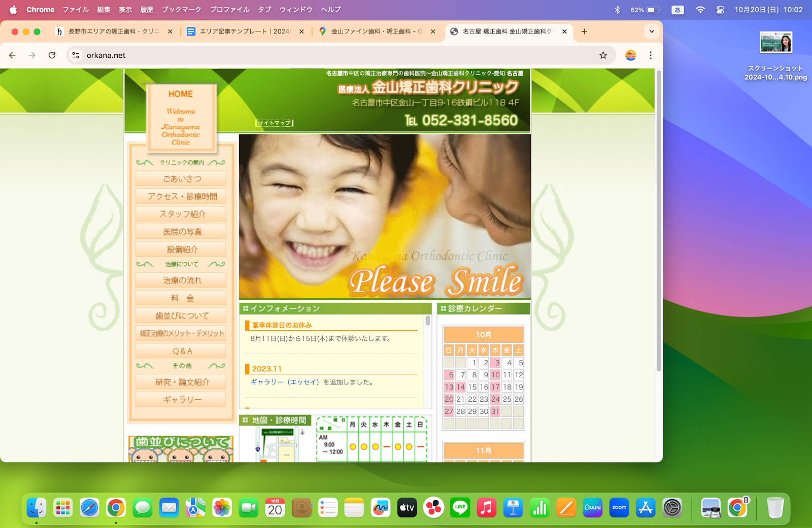Click the information box scrollbar

pyautogui.click(x=428, y=321)
